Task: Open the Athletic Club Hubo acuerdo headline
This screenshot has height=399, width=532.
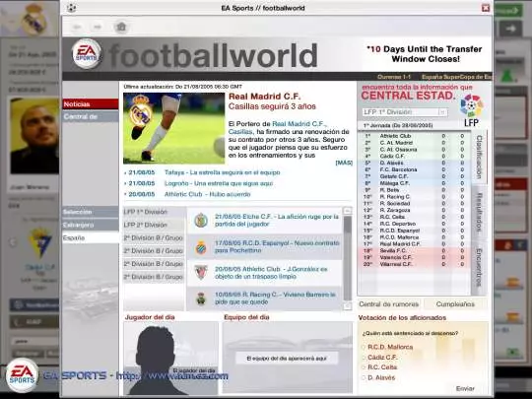Action: (x=207, y=194)
